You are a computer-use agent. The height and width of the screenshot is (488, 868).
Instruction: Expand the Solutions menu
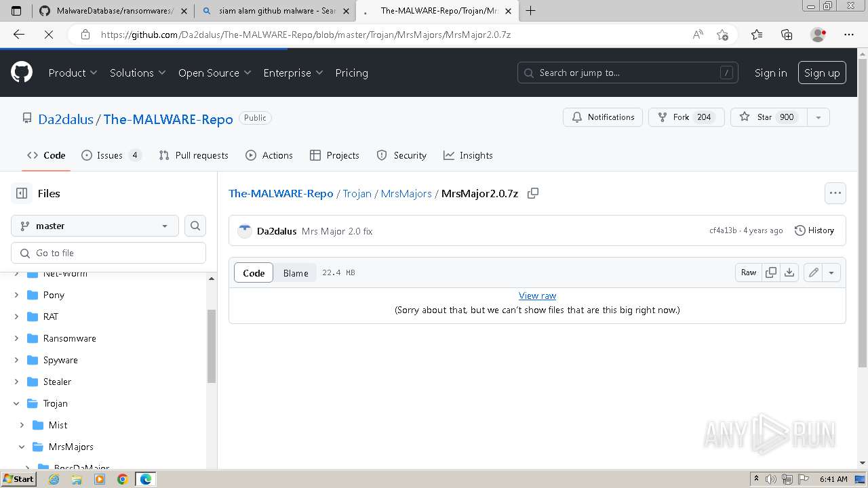pos(138,73)
